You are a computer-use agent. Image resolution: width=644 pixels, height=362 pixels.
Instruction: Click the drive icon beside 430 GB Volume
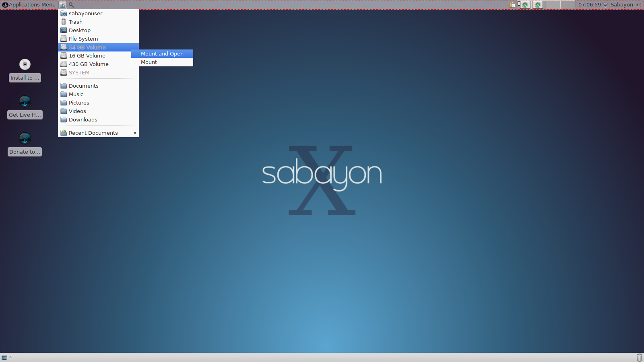pos(64,64)
